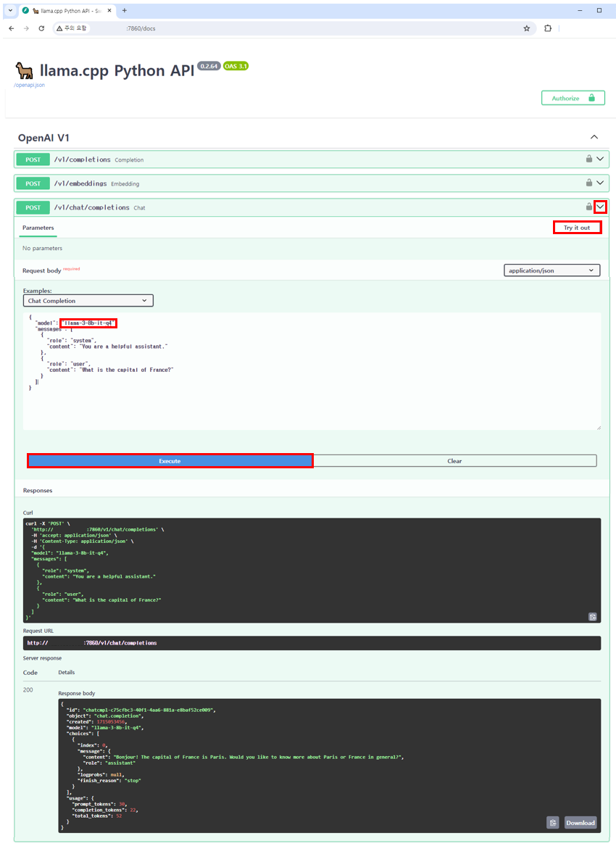This screenshot has width=616, height=846.
Task: Bookmark this page with the star icon
Action: point(526,28)
